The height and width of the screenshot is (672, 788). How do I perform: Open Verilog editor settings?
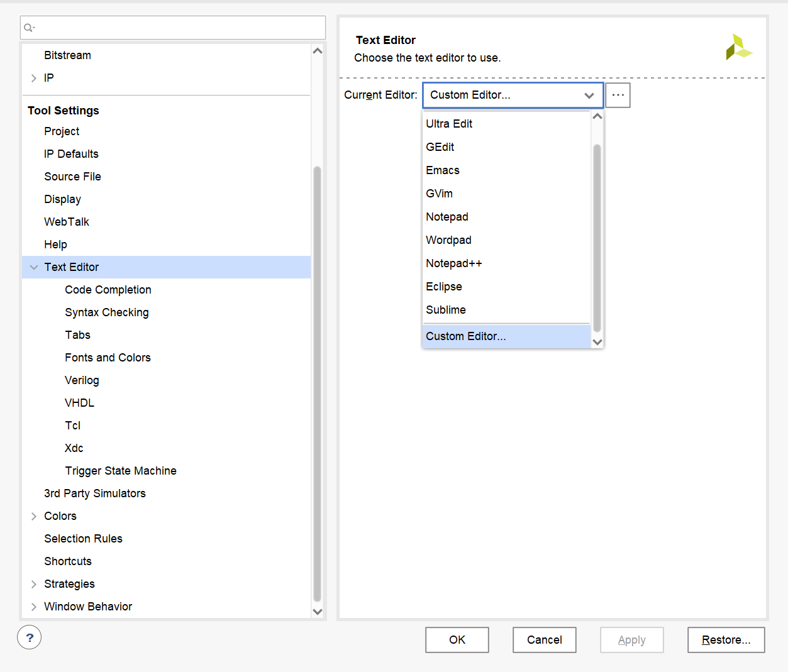click(x=82, y=380)
